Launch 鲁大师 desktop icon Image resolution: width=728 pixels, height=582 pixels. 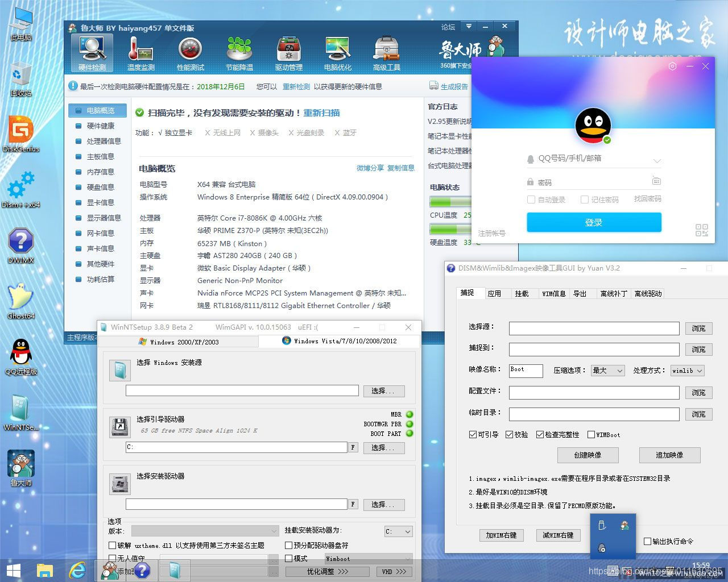click(21, 468)
